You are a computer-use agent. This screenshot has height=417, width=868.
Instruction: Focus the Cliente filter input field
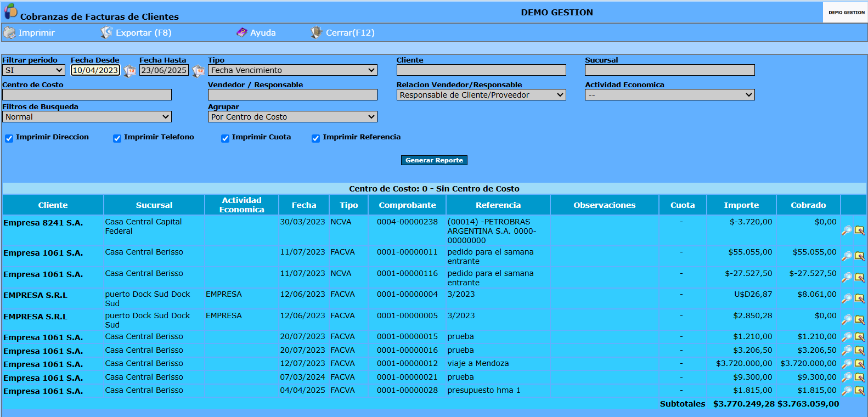pos(481,70)
